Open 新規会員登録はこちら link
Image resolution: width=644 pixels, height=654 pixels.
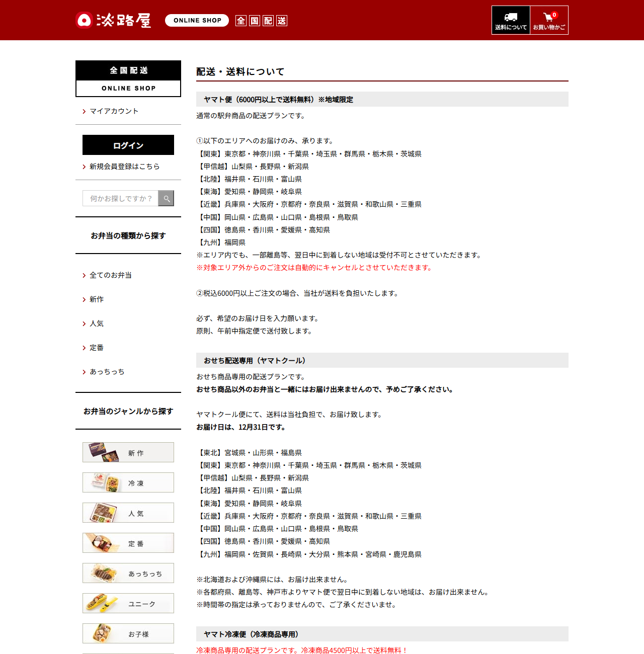point(124,167)
